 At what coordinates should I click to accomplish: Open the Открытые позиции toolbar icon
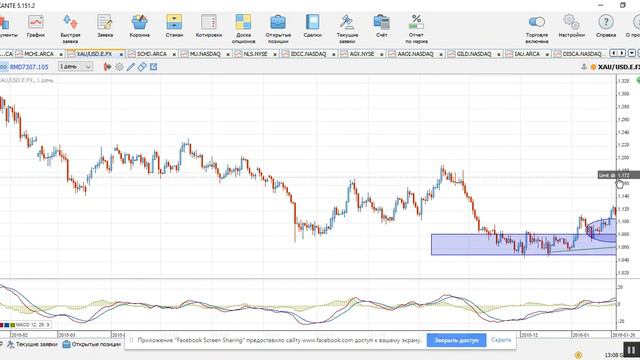(278, 29)
